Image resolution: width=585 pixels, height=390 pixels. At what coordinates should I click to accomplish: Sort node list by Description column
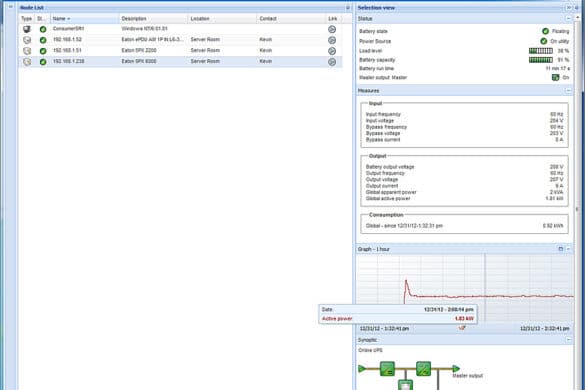(x=154, y=18)
